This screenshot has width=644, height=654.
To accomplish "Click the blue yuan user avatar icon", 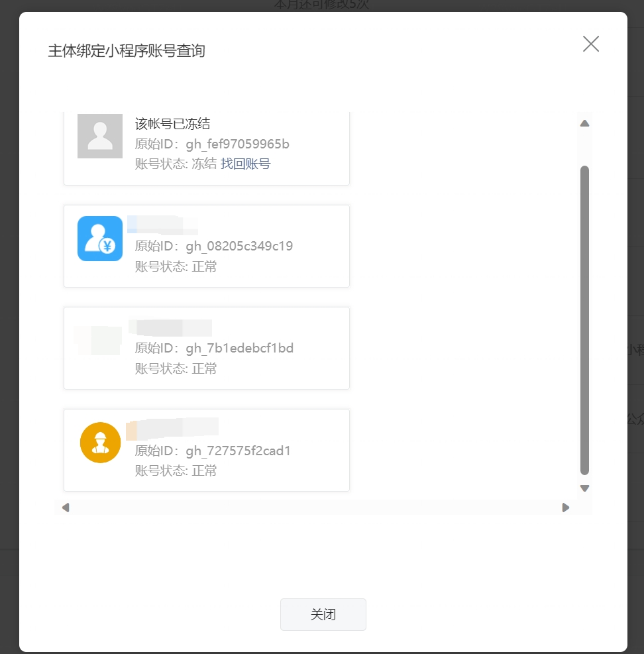I will click(x=100, y=239).
